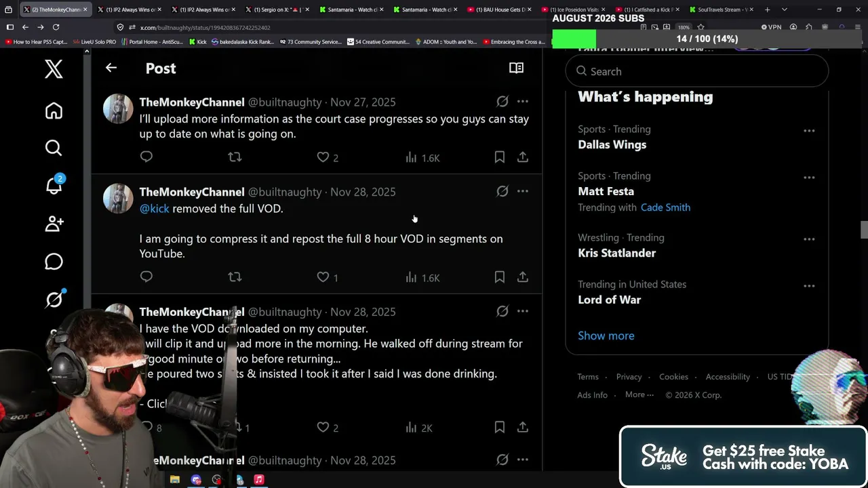Open reader view icon beside Post header
868x488 pixels.
pos(516,68)
